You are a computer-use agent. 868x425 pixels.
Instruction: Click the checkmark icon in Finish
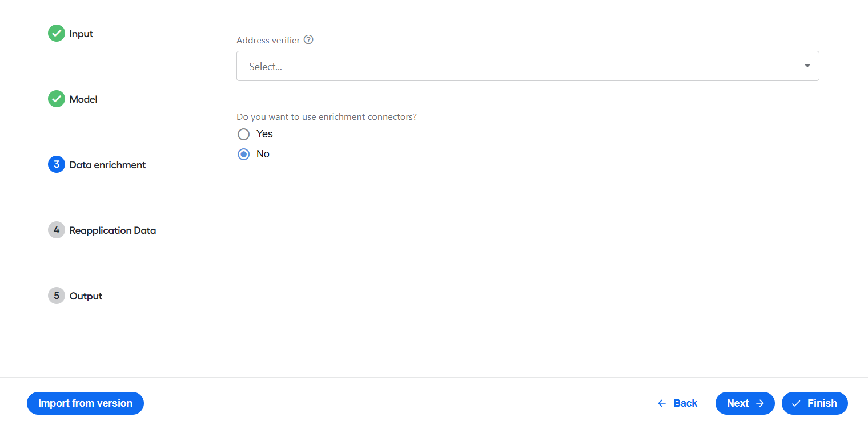tap(796, 403)
